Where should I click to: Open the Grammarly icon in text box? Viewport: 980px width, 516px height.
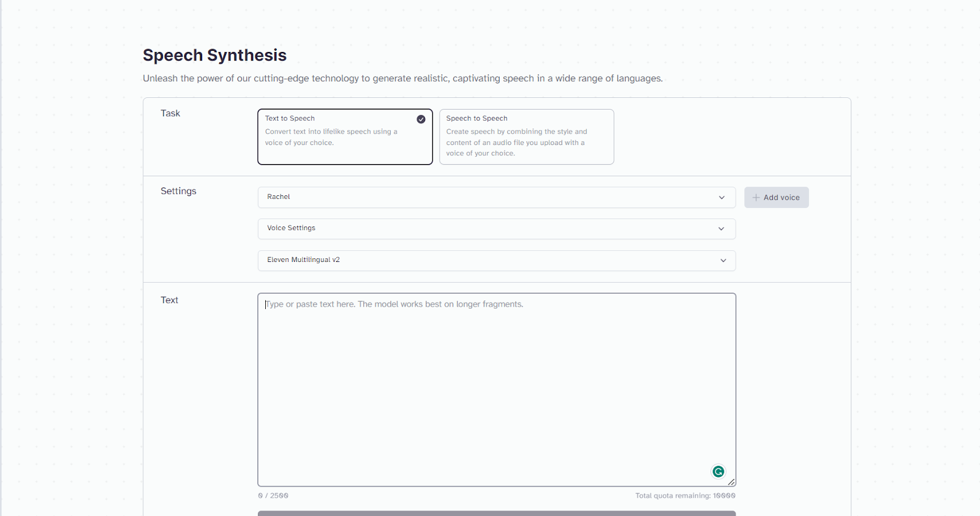click(718, 471)
